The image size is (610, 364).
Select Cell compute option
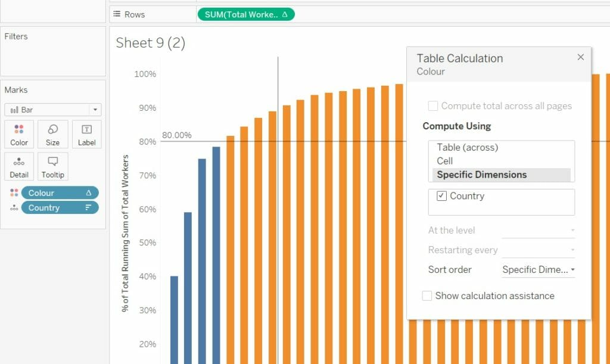(x=445, y=161)
